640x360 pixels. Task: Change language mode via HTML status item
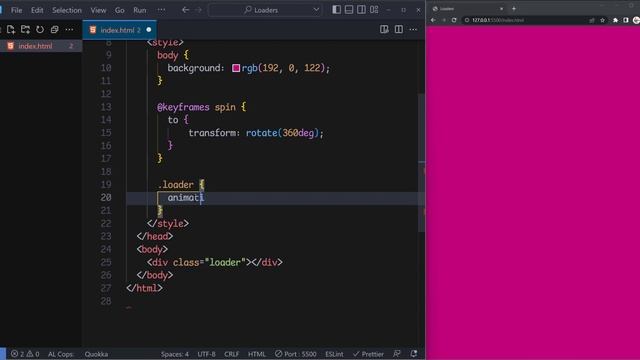[257, 354]
